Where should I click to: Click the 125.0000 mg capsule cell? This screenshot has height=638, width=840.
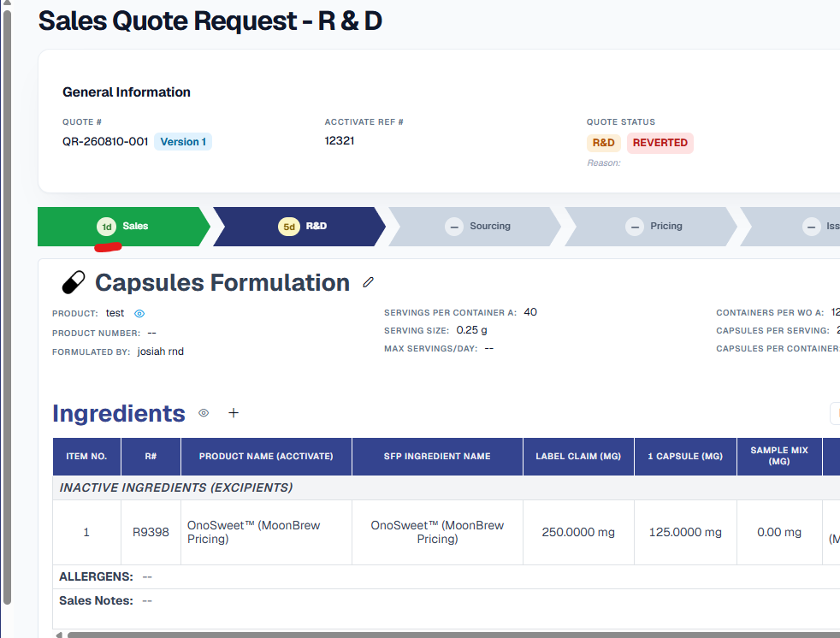point(685,533)
